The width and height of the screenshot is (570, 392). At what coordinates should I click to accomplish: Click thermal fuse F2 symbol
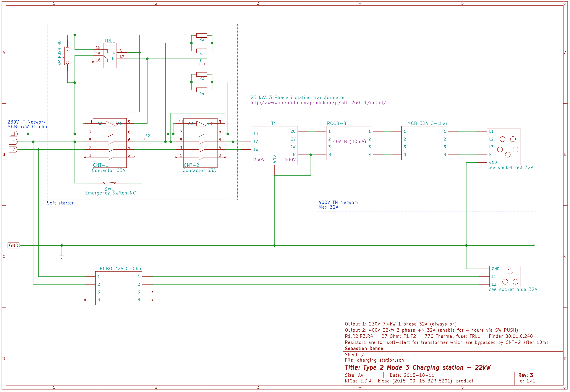tap(147, 139)
